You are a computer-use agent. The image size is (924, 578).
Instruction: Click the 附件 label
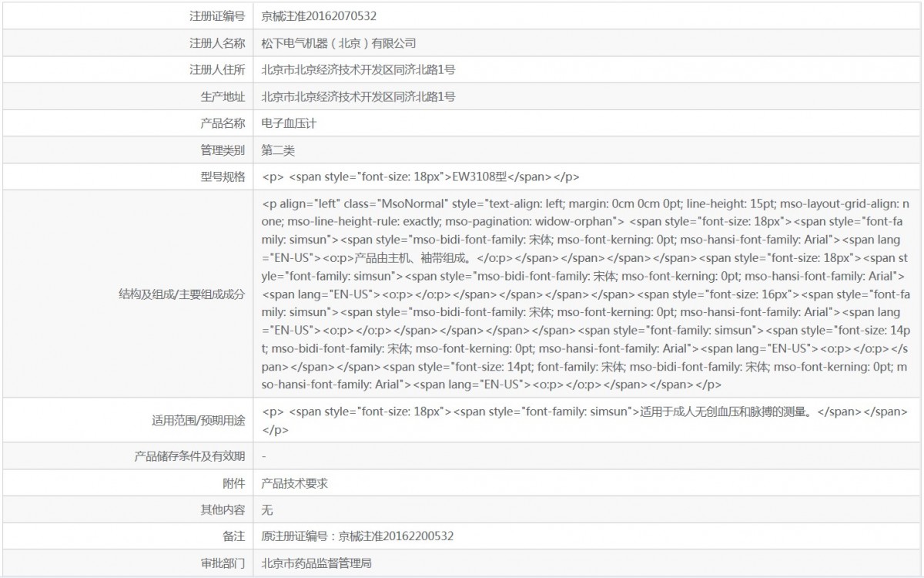click(233, 483)
